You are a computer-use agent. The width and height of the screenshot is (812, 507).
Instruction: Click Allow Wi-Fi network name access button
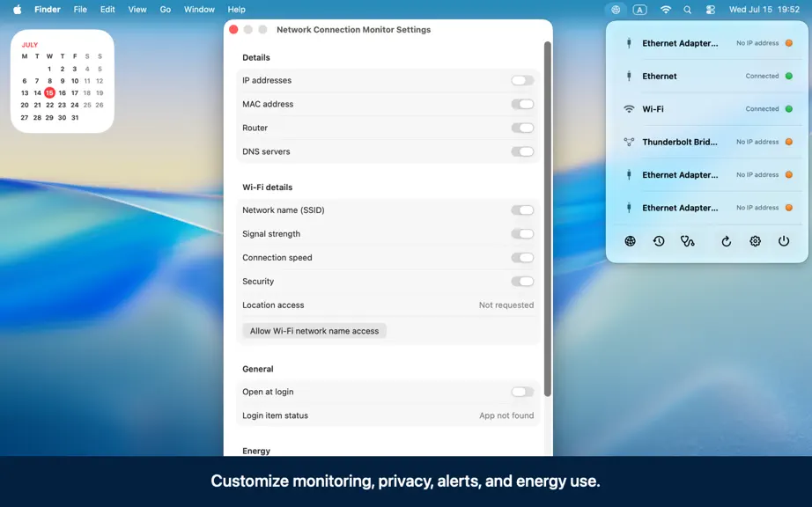tap(314, 331)
